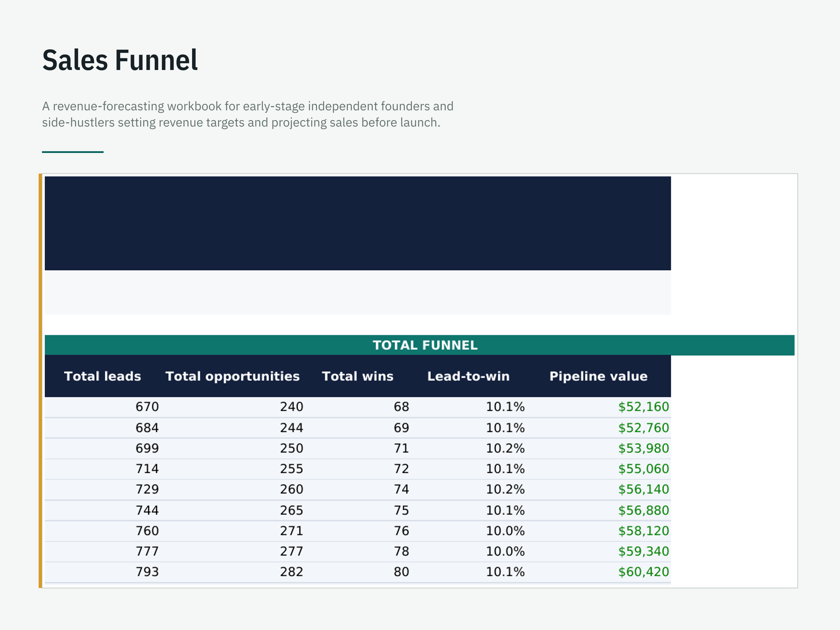The image size is (840, 630).
Task: Click the Sales Funnel title
Action: coord(120,60)
